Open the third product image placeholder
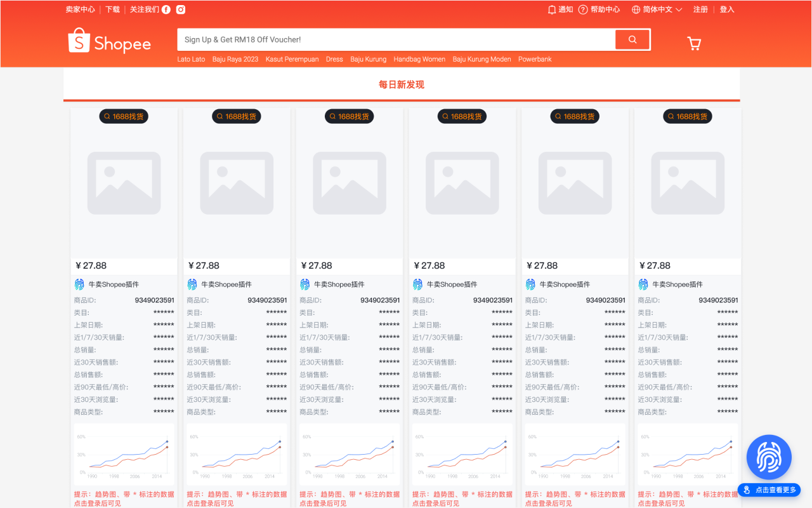This screenshot has width=812, height=508. coord(350,183)
